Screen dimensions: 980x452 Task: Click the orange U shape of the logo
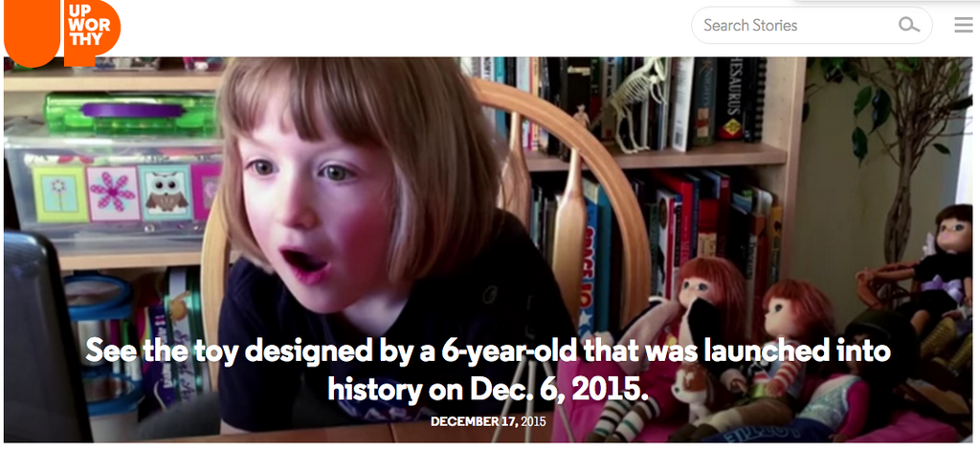pyautogui.click(x=32, y=34)
